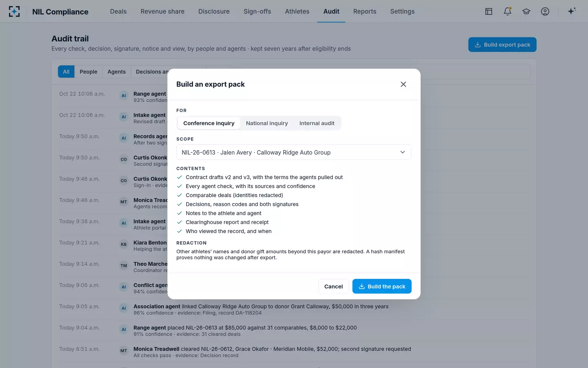This screenshot has height=368, width=588.
Task: Open the Deals nav tab
Action: click(118, 11)
